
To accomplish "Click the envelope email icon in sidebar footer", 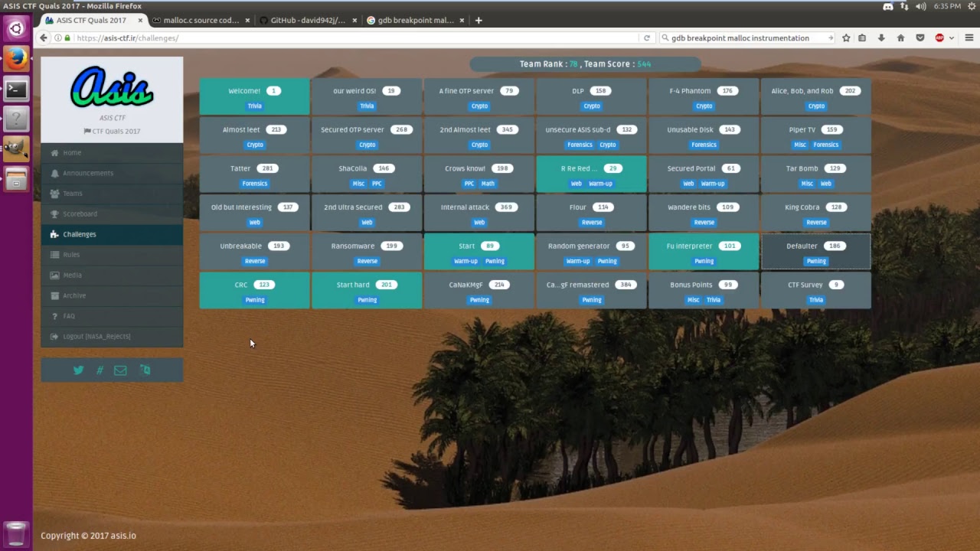I will [x=120, y=370].
